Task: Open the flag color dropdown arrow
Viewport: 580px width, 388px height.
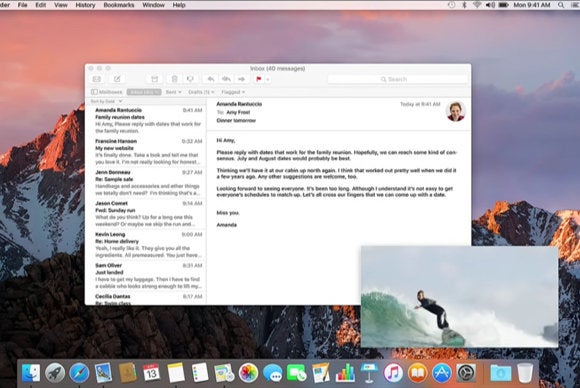Action: pyautogui.click(x=268, y=79)
